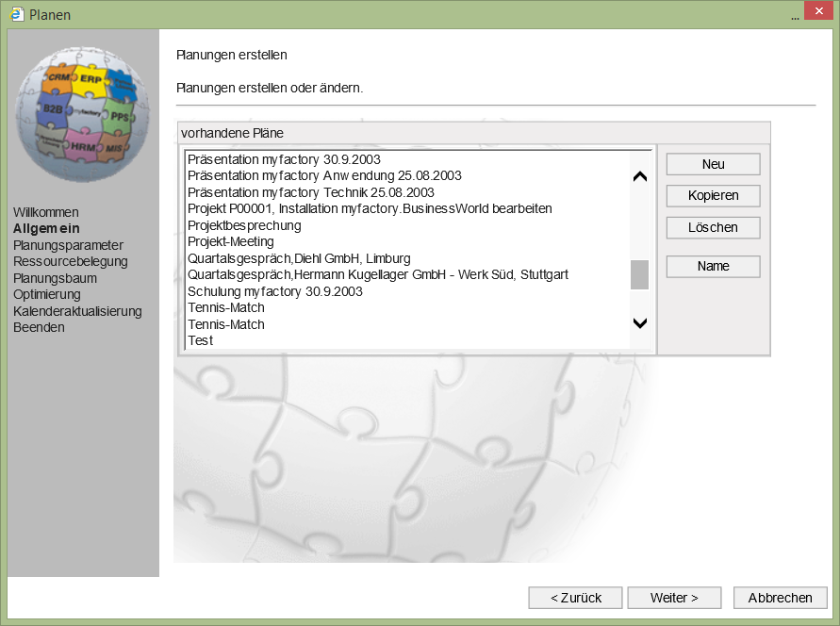Open the Planungsparameter step
This screenshot has height=626, width=840.
[68, 245]
